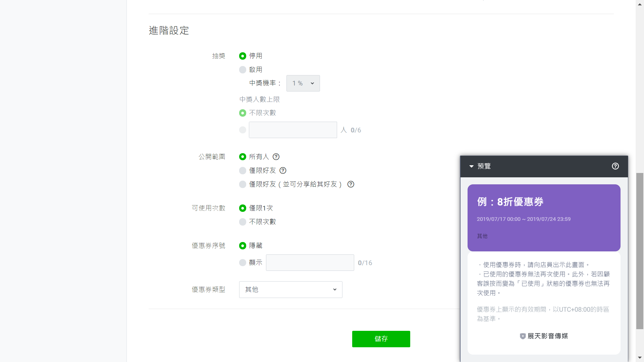The image size is (644, 362).
Task: Select 停用 for 抽獎
Action: pyautogui.click(x=243, y=56)
